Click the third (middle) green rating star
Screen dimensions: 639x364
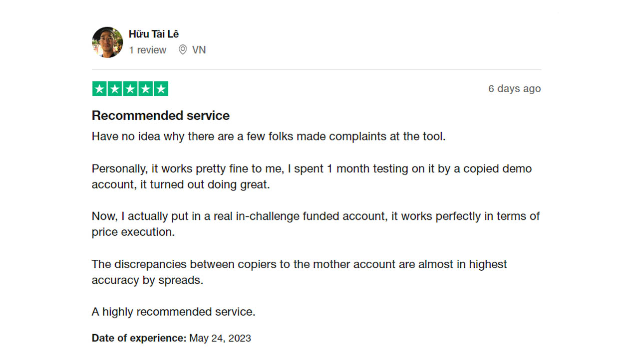130,89
